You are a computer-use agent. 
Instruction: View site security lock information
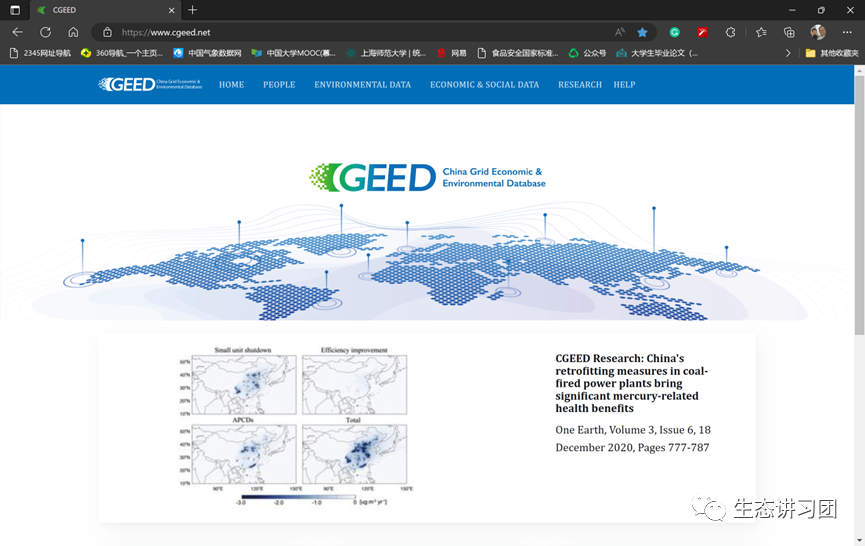[x=108, y=32]
